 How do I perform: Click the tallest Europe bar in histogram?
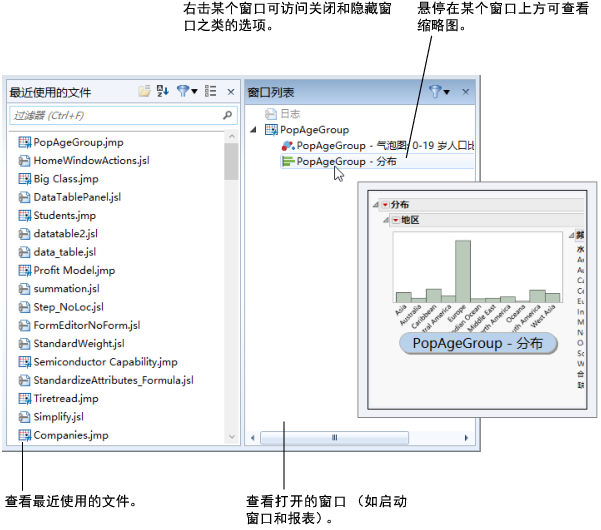pos(463,271)
